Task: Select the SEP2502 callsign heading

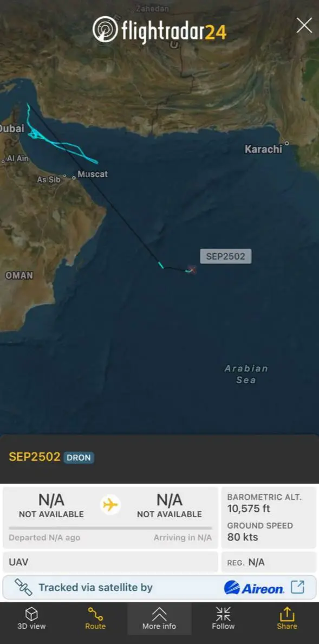Action: [x=35, y=457]
